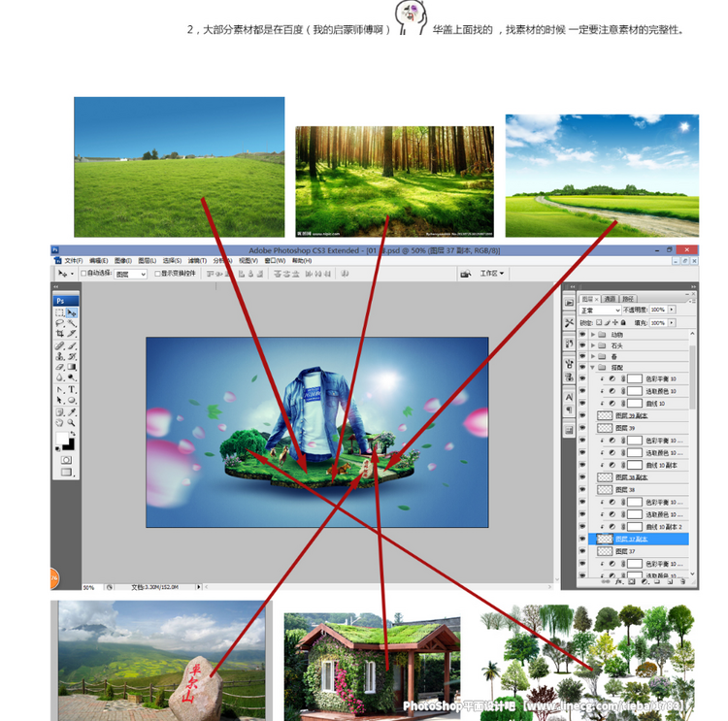Image resolution: width=728 pixels, height=721 pixels.
Task: Expand the 春 layer group
Action: (x=593, y=356)
